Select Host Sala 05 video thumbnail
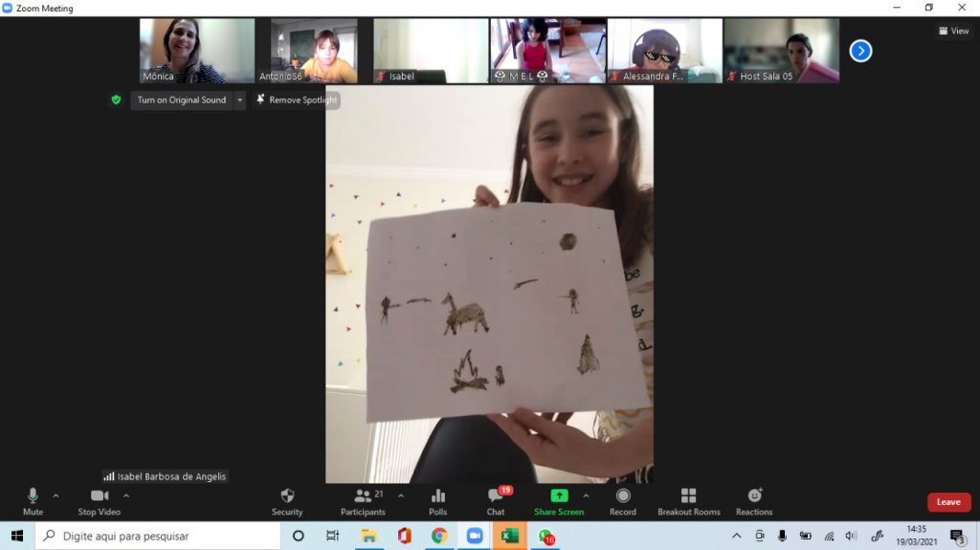This screenshot has width=980, height=550. click(782, 51)
